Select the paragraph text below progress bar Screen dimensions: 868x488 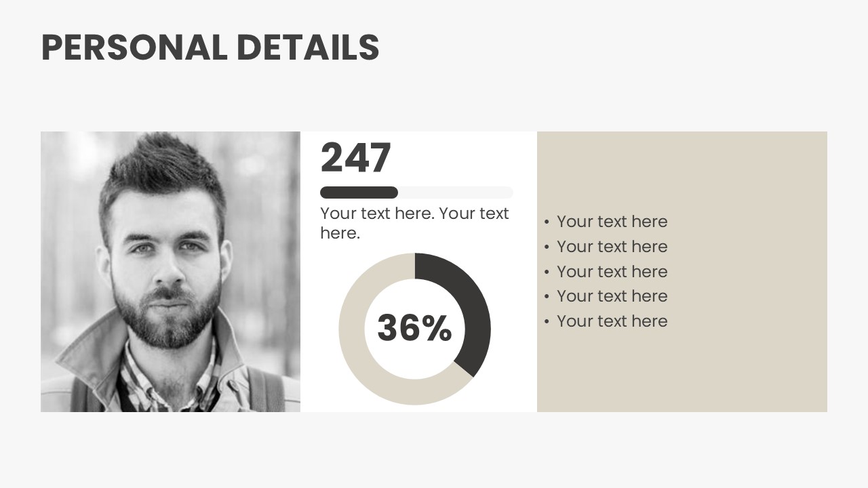[414, 223]
